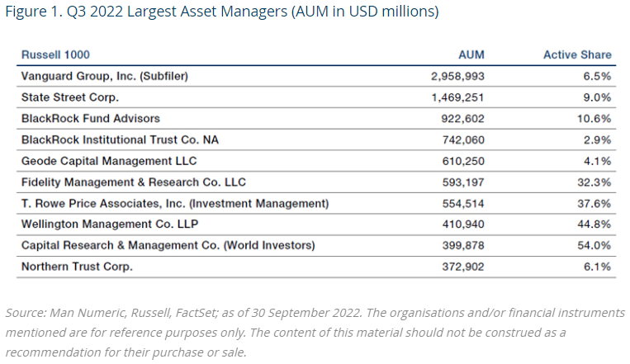The height and width of the screenshot is (364, 630).
Task: Click Vanguard's AUM value 2,958,993
Action: [x=457, y=77]
